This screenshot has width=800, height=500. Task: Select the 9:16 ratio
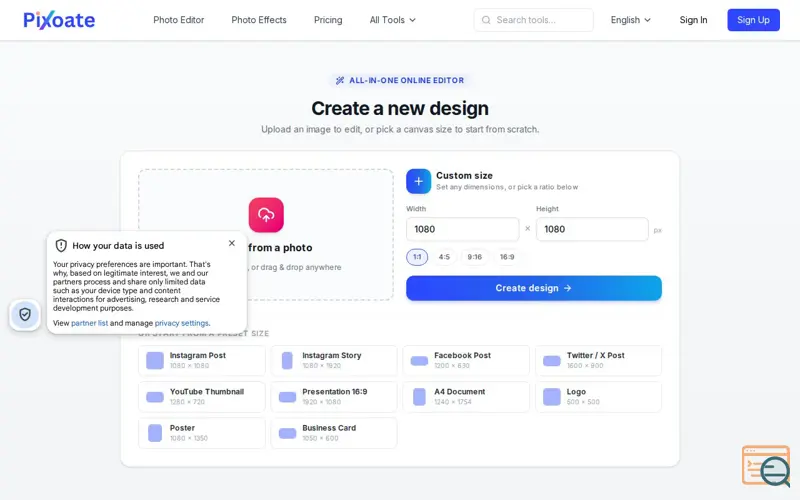[x=474, y=257]
